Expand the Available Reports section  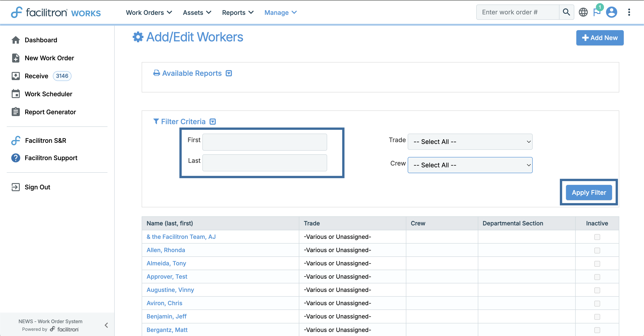229,73
